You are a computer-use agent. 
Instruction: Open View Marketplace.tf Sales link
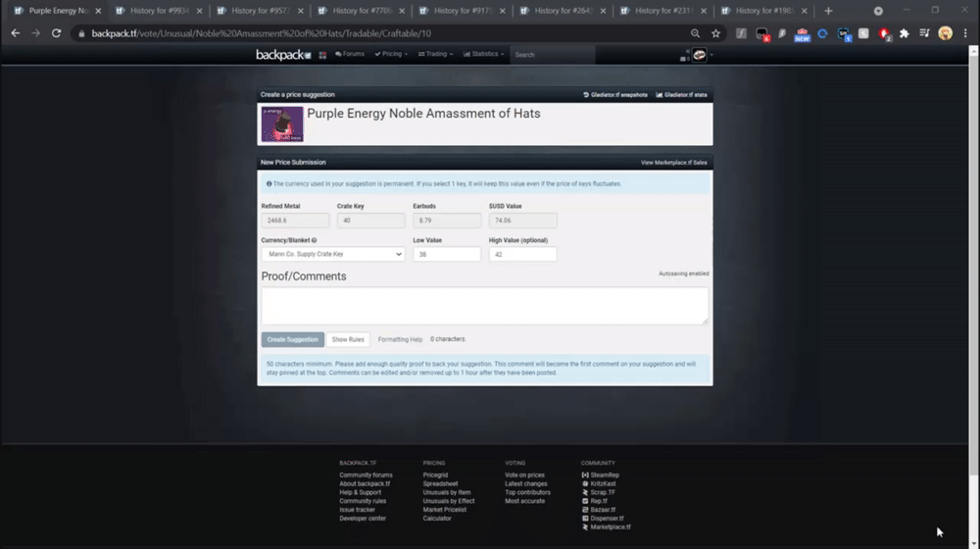pos(674,163)
